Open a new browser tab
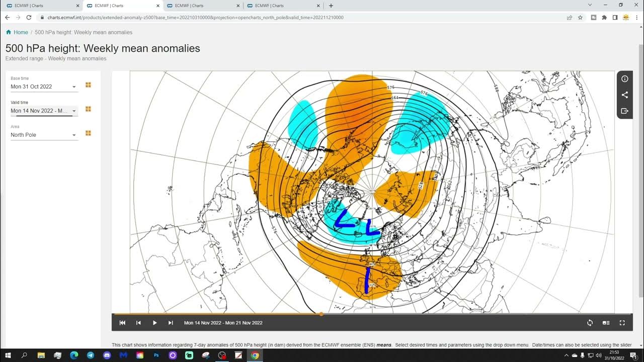644x362 pixels. [331, 6]
